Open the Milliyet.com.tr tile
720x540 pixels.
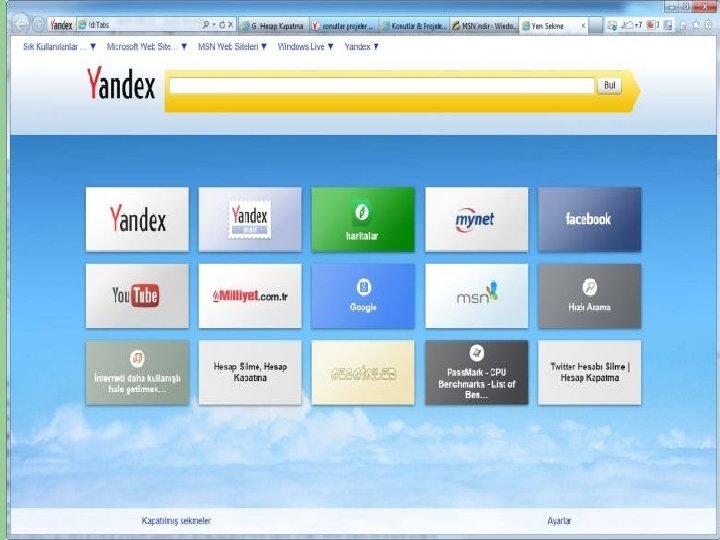pos(250,296)
